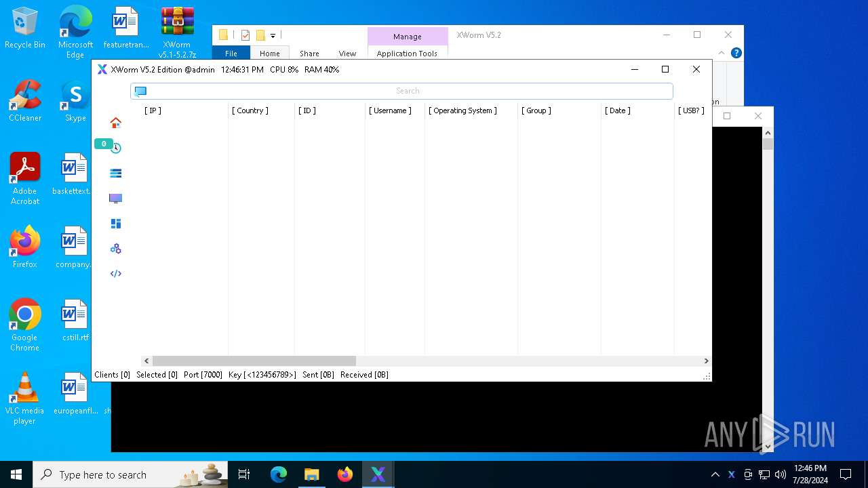Open the code brackets icon in sidebar
This screenshot has width=868, height=488.
116,274
